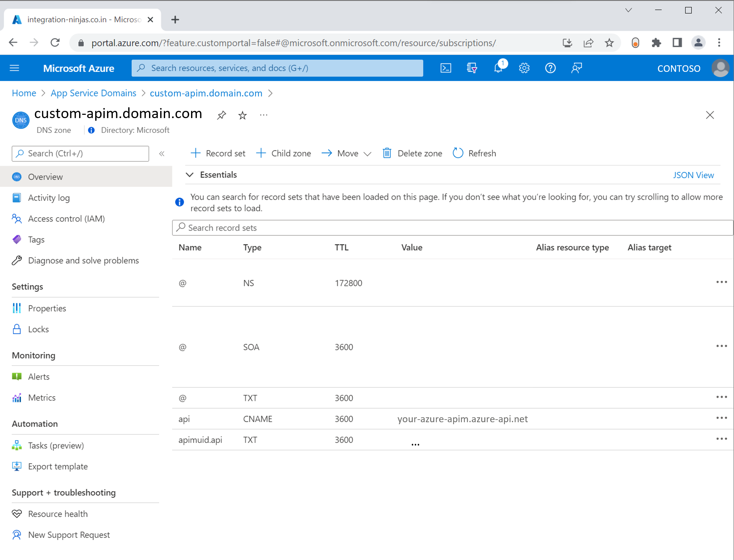
Task: Expand the Move dropdown arrow
Action: point(367,154)
